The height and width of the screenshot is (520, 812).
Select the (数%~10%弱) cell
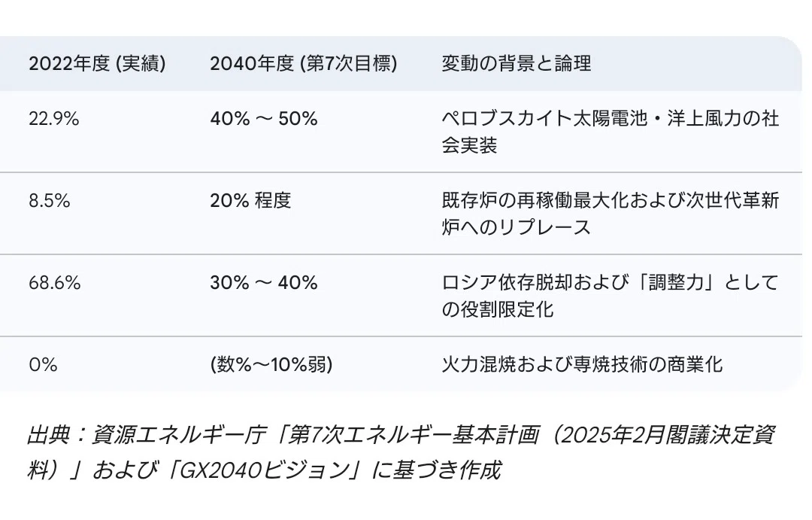pos(271,365)
